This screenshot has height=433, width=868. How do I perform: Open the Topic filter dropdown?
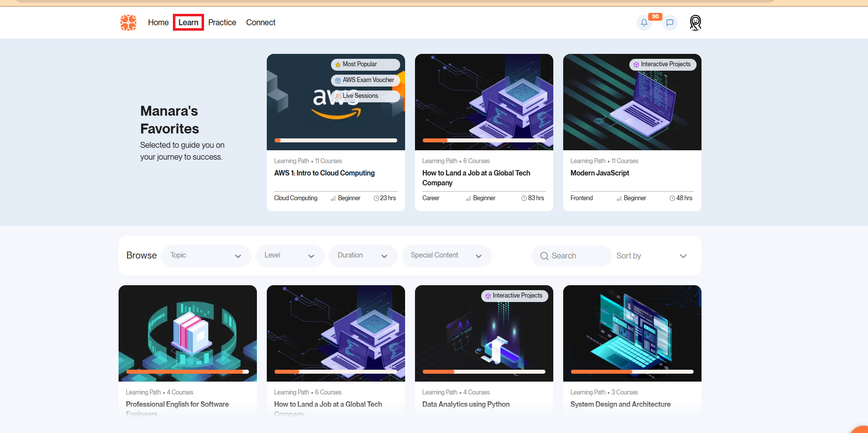[x=206, y=256]
